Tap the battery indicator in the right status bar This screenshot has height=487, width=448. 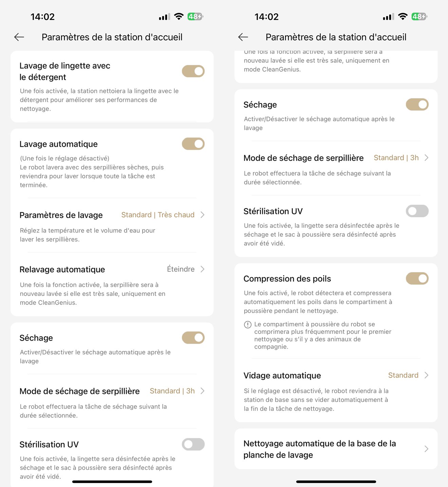click(419, 16)
